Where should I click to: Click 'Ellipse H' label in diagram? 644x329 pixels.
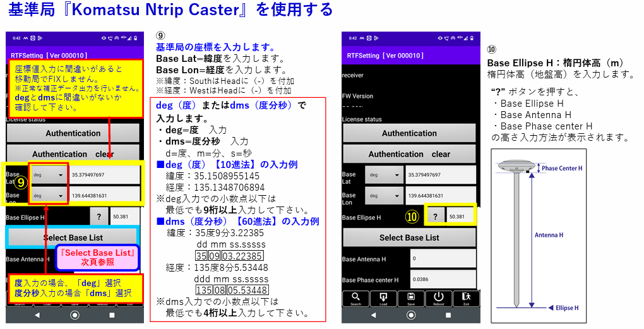567,308
